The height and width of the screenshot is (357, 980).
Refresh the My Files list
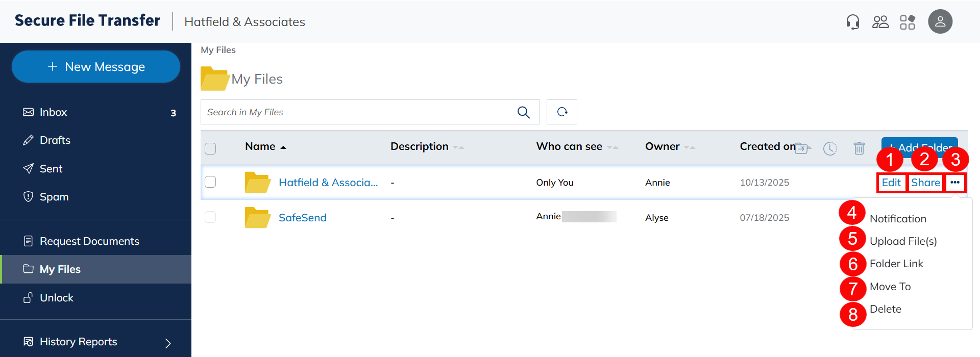pyautogui.click(x=562, y=112)
